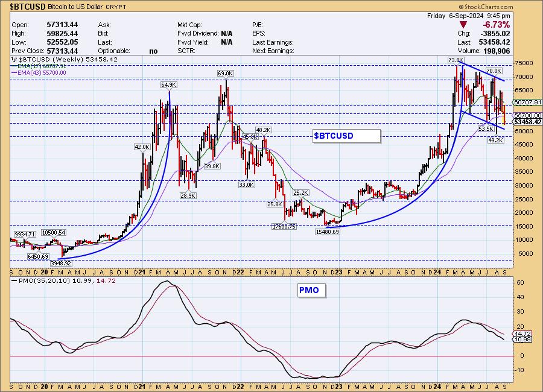Click the Low value 52552.05
The height and width of the screenshot is (392, 543).
point(62,42)
